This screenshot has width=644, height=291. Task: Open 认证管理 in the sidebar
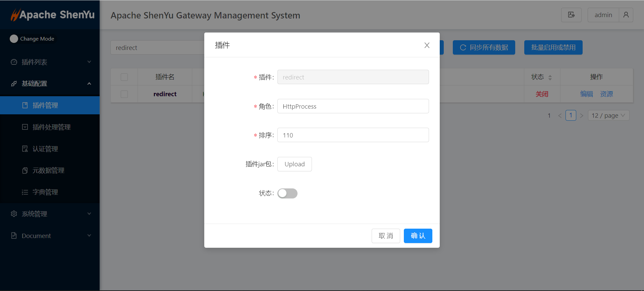(x=45, y=149)
